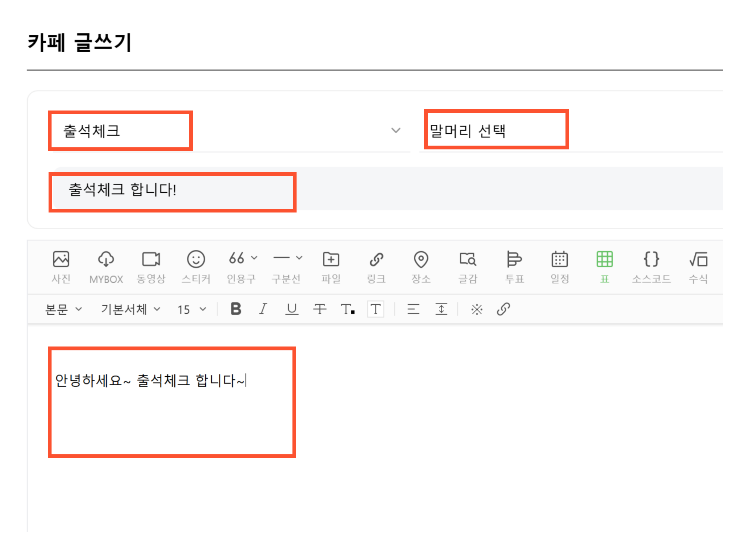747x560 pixels.
Task: Toggle bold formatting
Action: tap(236, 309)
